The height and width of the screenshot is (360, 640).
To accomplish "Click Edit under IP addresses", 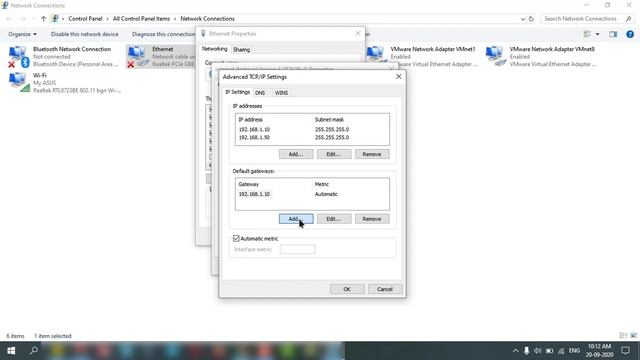I will (x=334, y=154).
